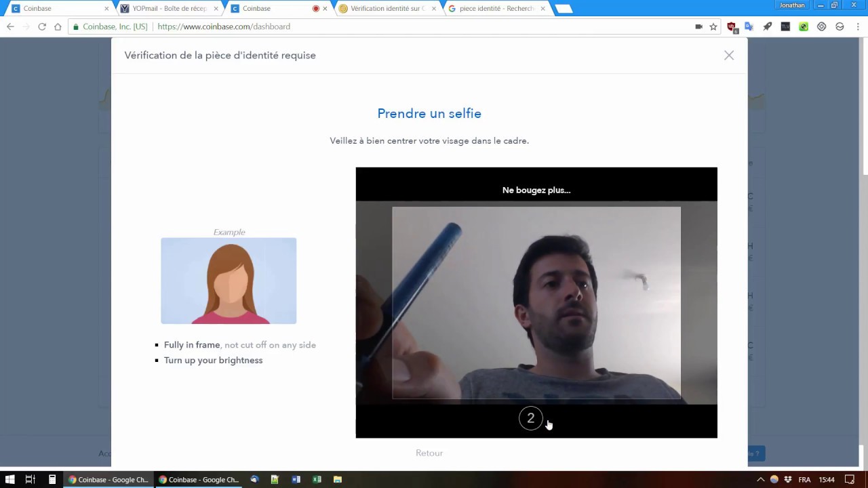This screenshot has height=488, width=868.
Task: Click the example selfie illustration
Action: pos(229,281)
